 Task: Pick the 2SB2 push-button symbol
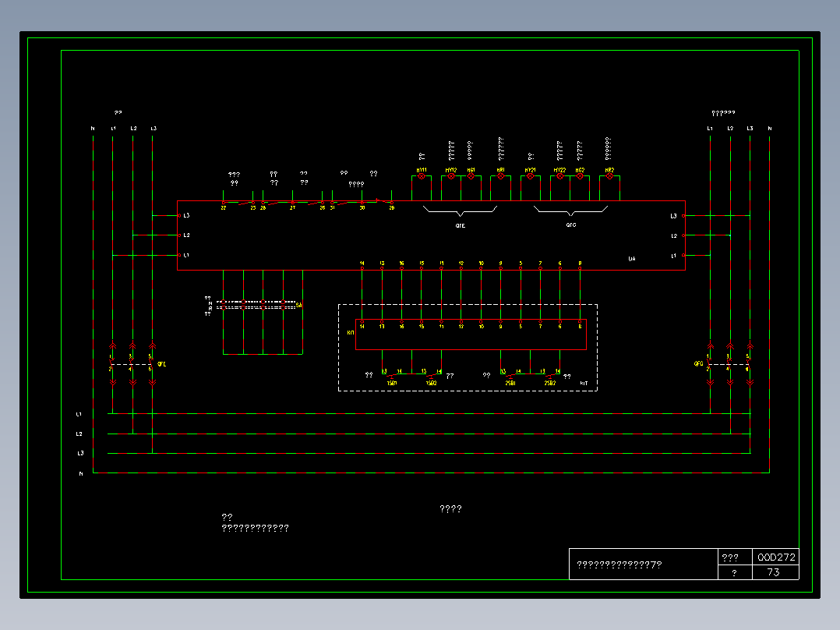550,375
